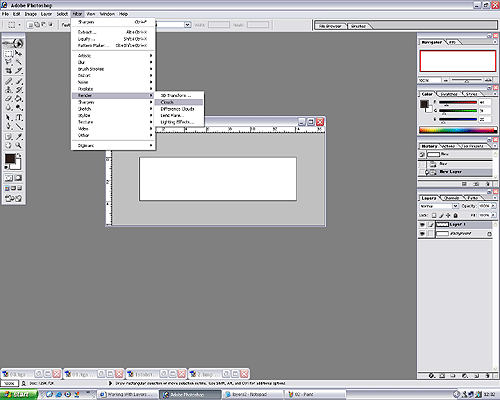This screenshot has height=400, width=500.
Task: Click the foreground color swatch in toolbox
Action: (10, 159)
